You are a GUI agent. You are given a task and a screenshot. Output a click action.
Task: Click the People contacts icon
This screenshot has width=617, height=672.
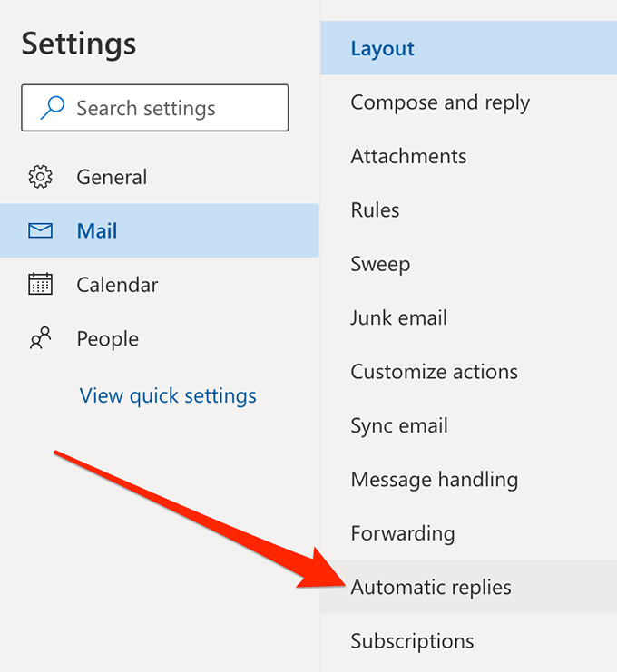[x=40, y=338]
